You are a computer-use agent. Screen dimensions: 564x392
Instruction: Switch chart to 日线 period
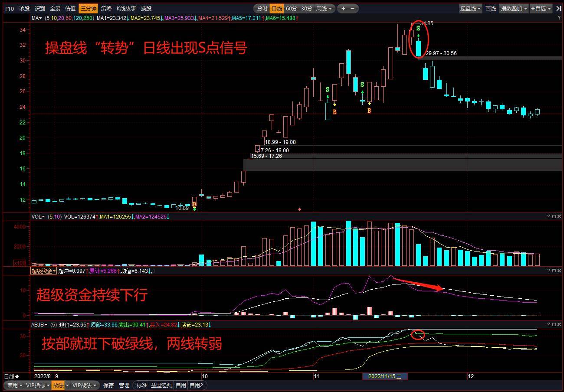coord(276,9)
